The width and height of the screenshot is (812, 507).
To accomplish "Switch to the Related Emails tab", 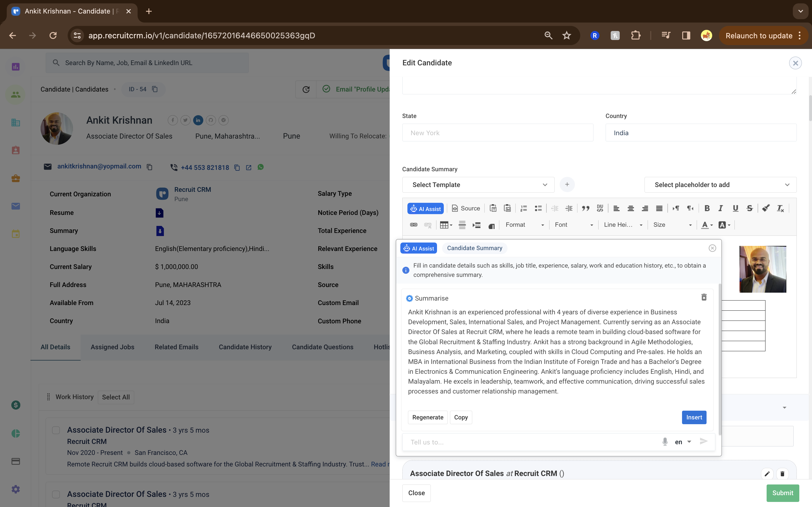I will (176, 347).
